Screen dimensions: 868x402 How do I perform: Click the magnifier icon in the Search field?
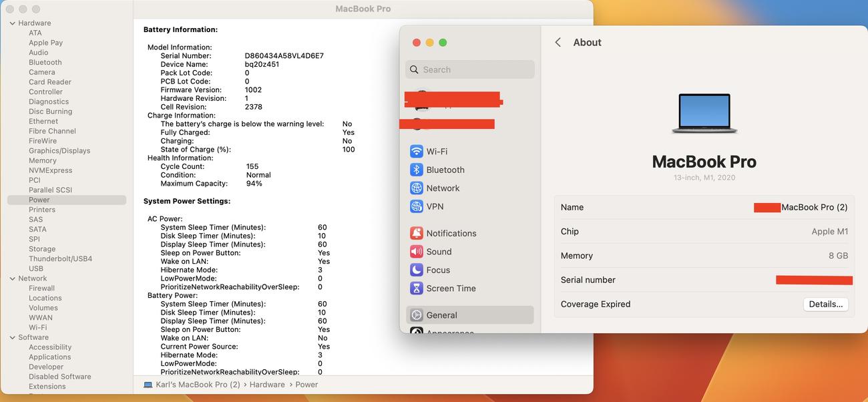pyautogui.click(x=415, y=69)
